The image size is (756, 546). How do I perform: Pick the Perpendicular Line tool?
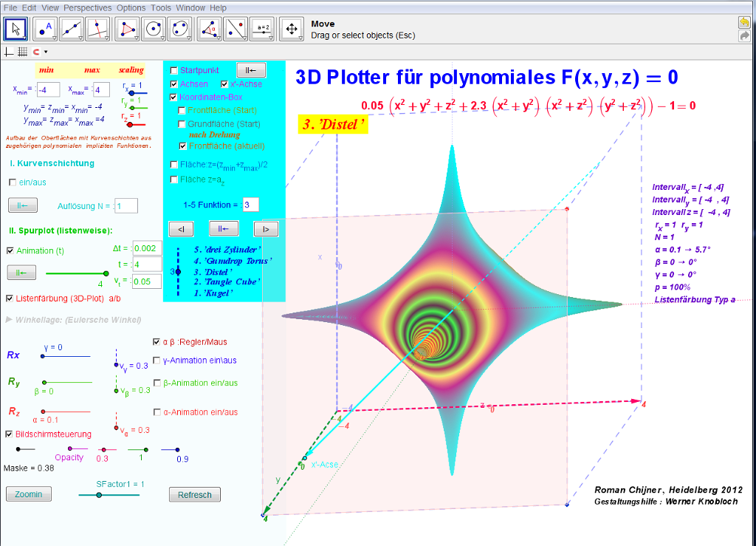[x=97, y=29]
